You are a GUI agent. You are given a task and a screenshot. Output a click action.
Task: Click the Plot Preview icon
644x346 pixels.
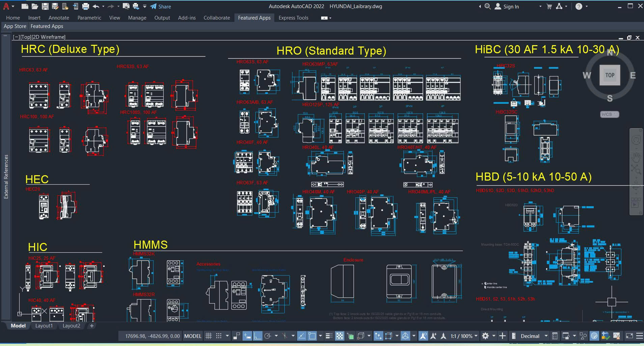(x=126, y=6)
